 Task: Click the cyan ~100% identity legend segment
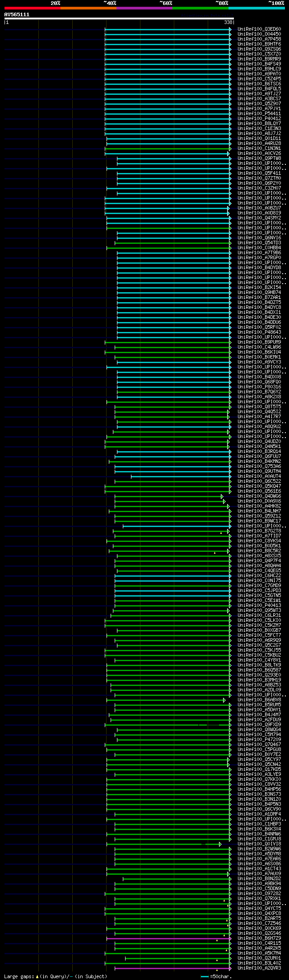(256, 8)
